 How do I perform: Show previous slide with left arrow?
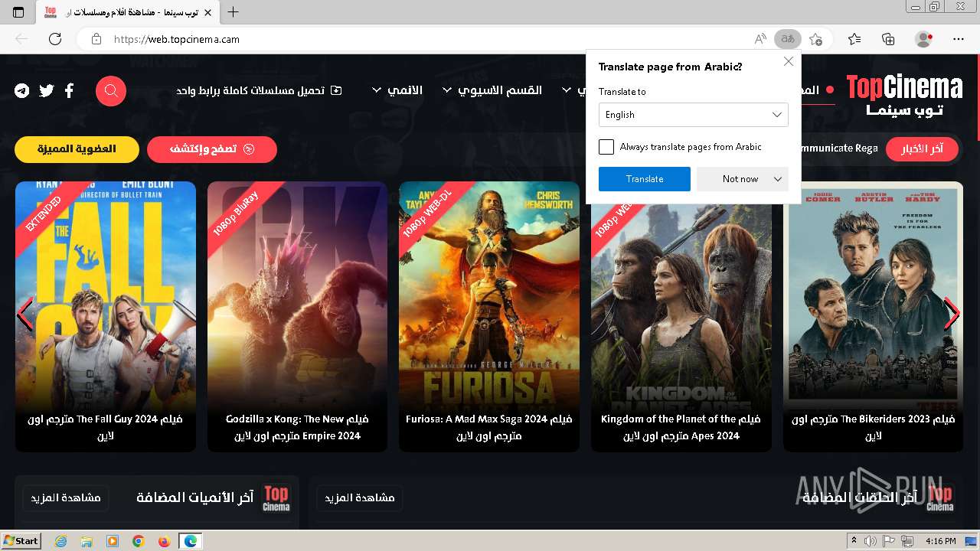[25, 314]
